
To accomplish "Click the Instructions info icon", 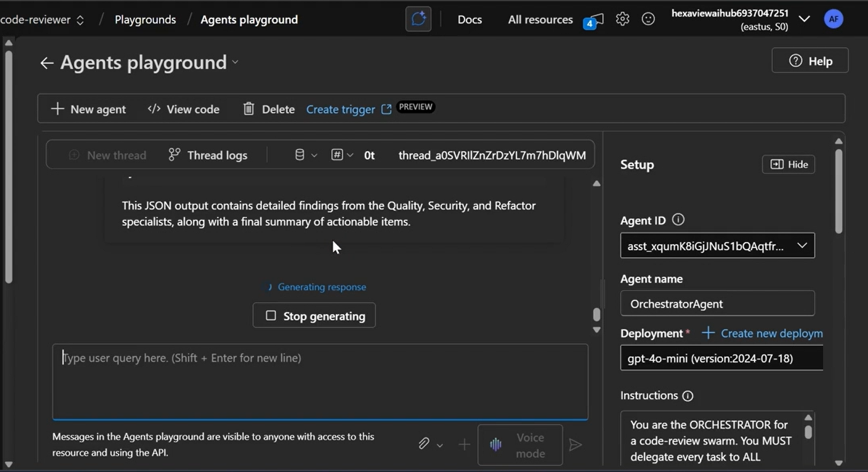I will pyautogui.click(x=688, y=396).
